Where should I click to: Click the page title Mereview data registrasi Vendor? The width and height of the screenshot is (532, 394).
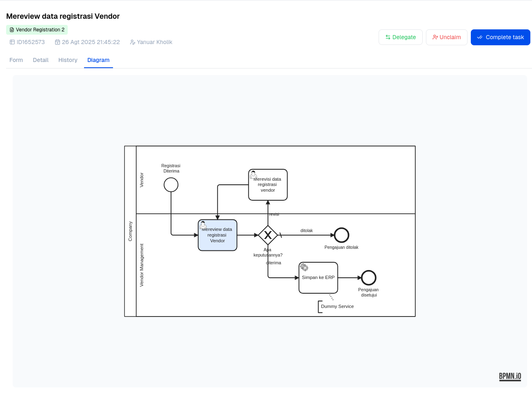pyautogui.click(x=63, y=16)
